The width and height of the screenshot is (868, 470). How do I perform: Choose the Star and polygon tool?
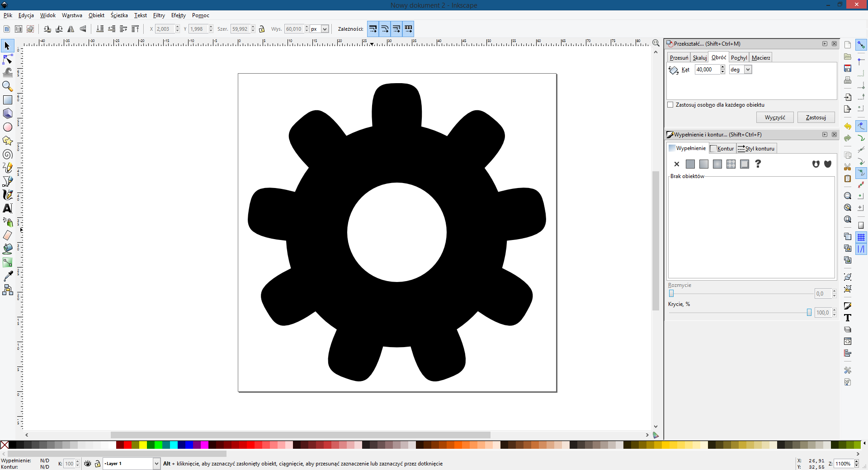coord(8,141)
